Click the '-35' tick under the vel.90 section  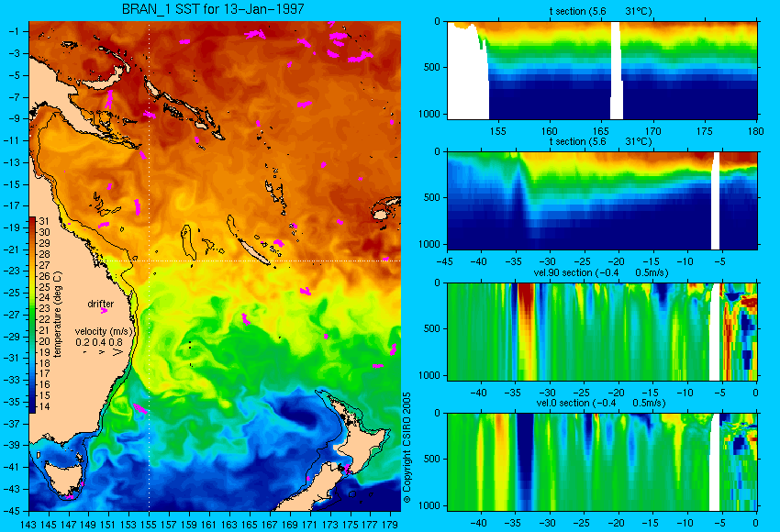point(513,393)
